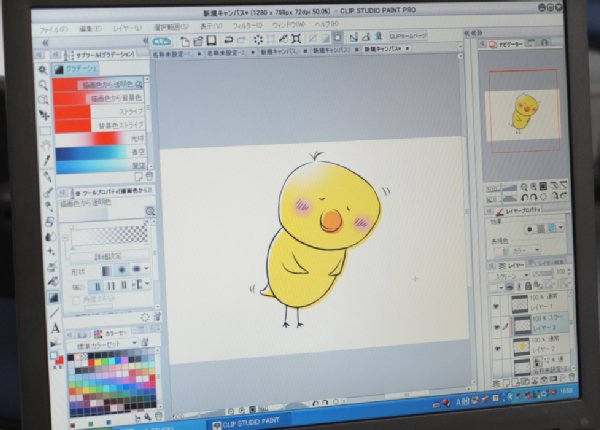
Task: Toggle the circular gradient shape option
Action: pos(122,270)
